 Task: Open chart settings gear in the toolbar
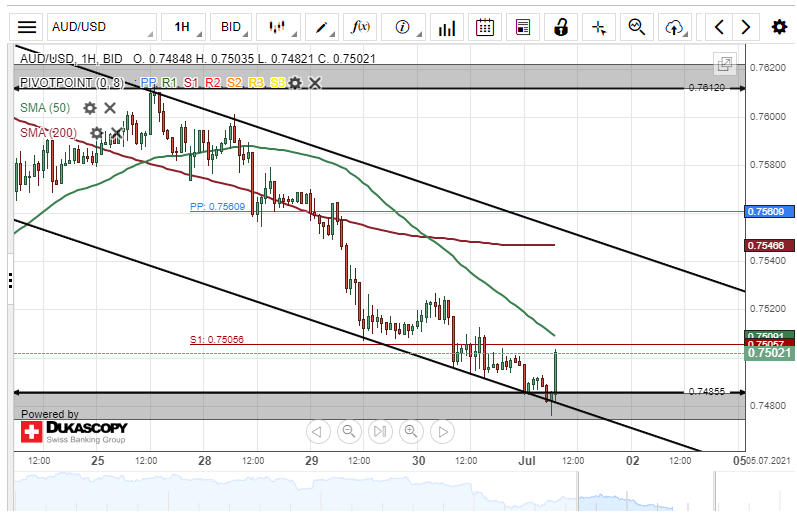coord(779,27)
